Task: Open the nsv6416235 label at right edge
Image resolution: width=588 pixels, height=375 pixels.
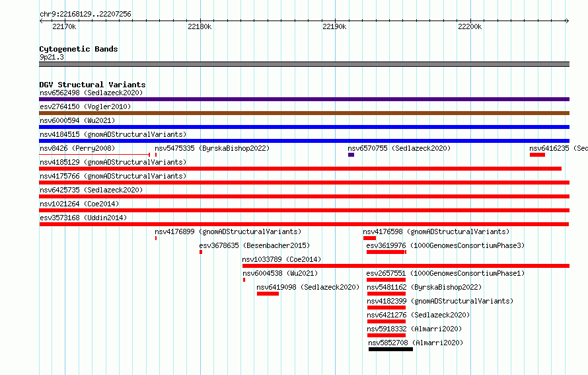Action: click(558, 148)
